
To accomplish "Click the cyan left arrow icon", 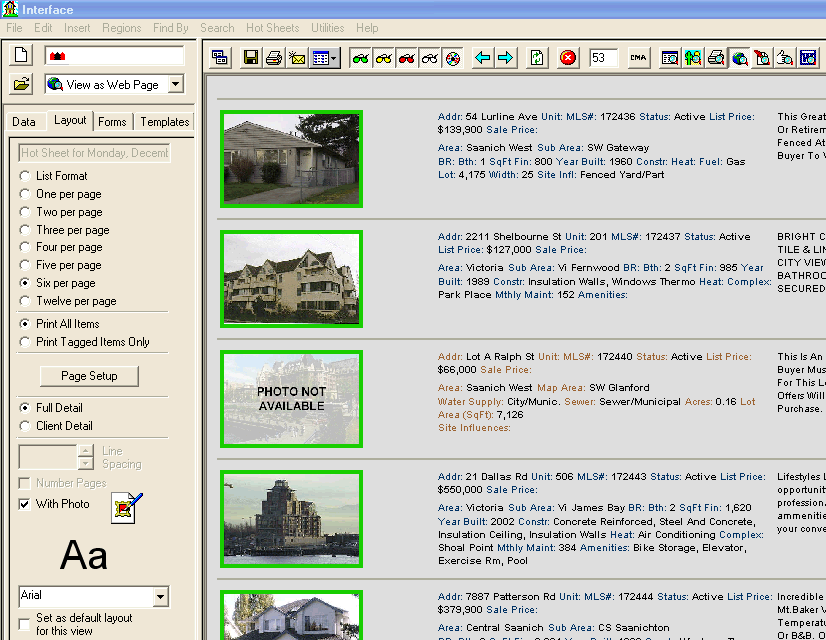I will click(x=483, y=58).
